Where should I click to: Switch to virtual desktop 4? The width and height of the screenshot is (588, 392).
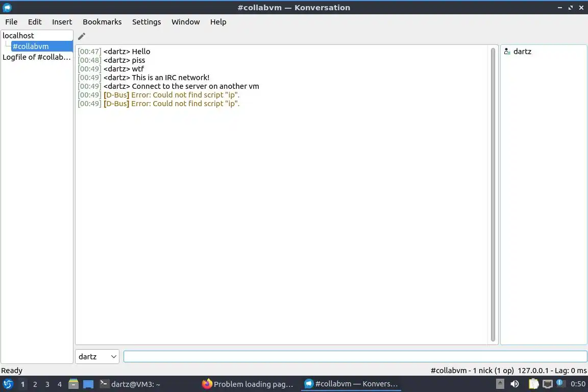click(x=60, y=384)
